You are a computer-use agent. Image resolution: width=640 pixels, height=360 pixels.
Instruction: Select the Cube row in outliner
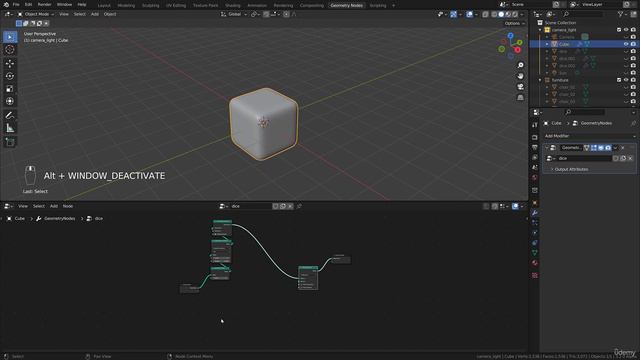[584, 44]
